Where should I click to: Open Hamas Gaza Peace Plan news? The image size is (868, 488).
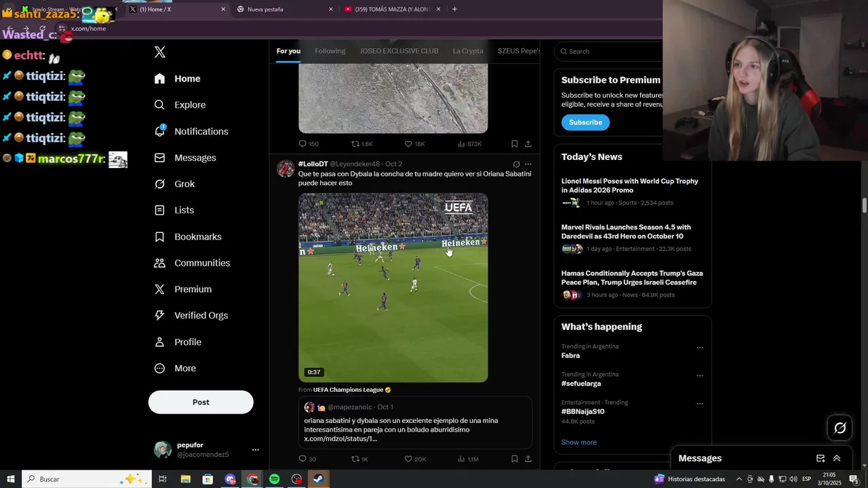pyautogui.click(x=632, y=285)
